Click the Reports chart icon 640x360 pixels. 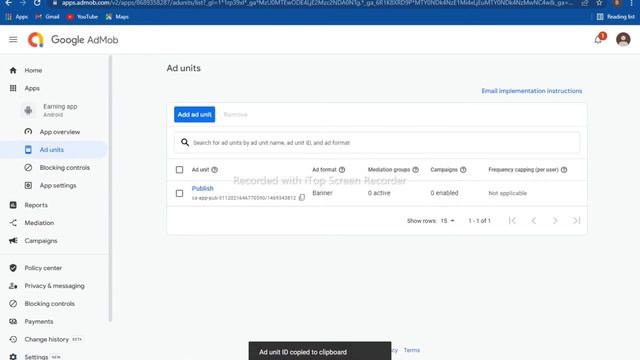tap(13, 205)
